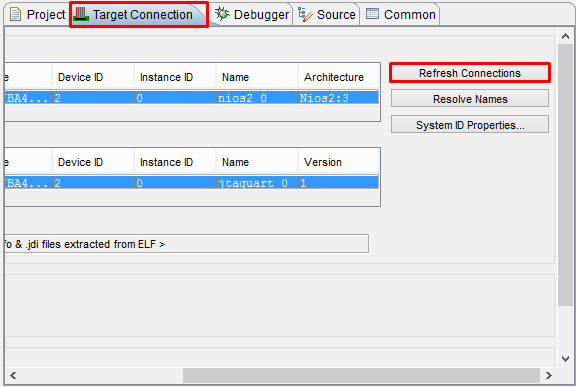Click Refresh Connections button
576x387 pixels.
pyautogui.click(x=470, y=73)
